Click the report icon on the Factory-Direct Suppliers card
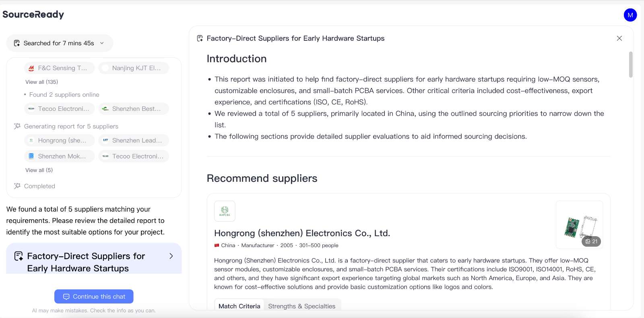The image size is (644, 318). point(19,256)
